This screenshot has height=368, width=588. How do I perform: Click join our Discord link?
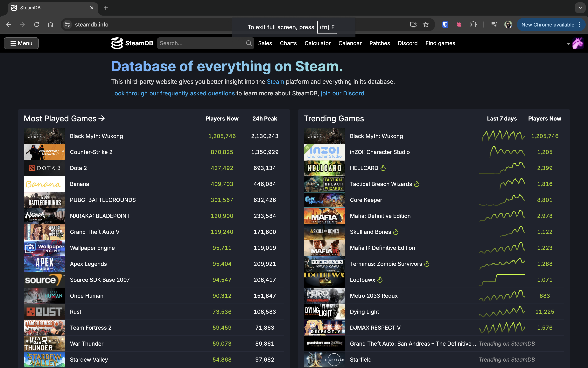(342, 93)
